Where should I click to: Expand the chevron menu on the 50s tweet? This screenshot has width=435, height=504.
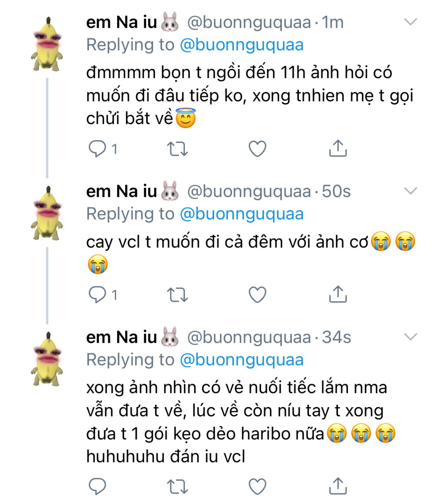(410, 191)
